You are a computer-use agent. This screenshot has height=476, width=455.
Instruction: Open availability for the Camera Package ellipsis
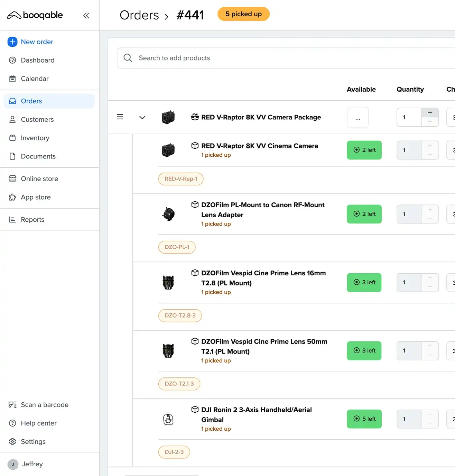357,118
